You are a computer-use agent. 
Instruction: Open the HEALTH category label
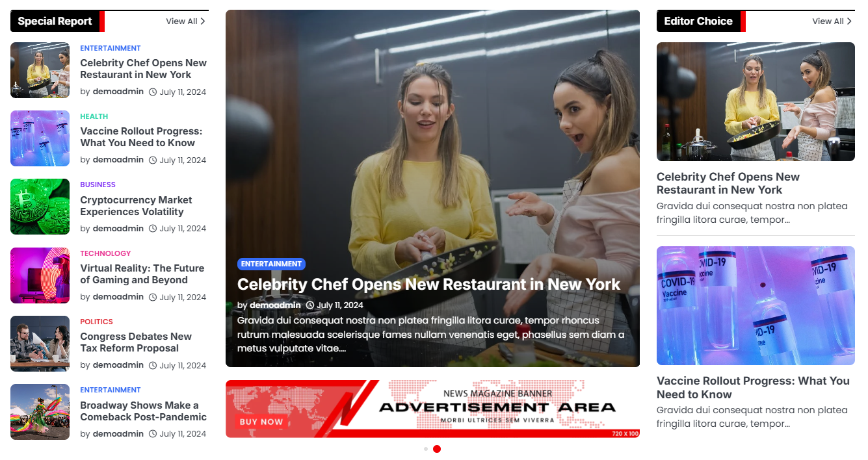click(94, 116)
